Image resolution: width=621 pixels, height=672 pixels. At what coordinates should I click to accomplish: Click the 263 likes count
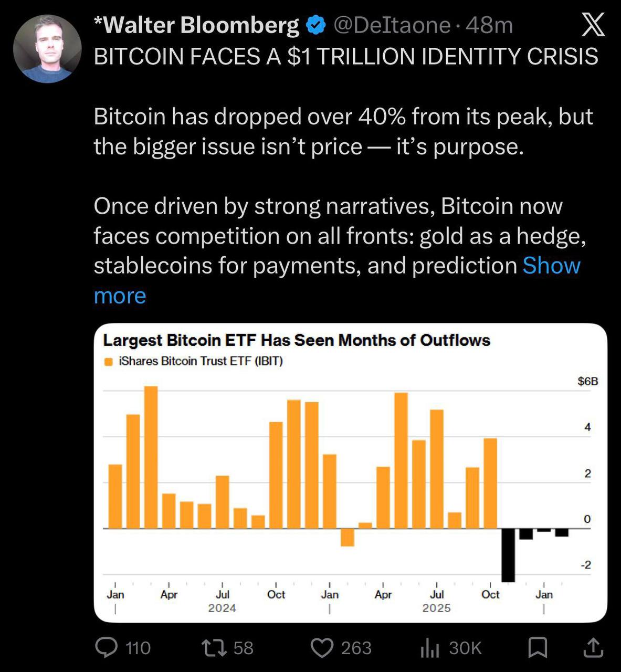[x=356, y=648]
